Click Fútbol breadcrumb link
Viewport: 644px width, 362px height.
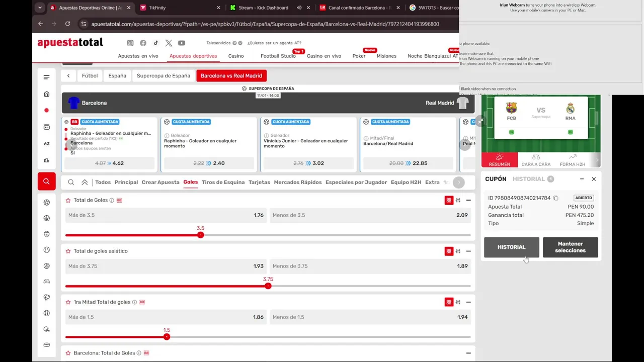pyautogui.click(x=90, y=76)
